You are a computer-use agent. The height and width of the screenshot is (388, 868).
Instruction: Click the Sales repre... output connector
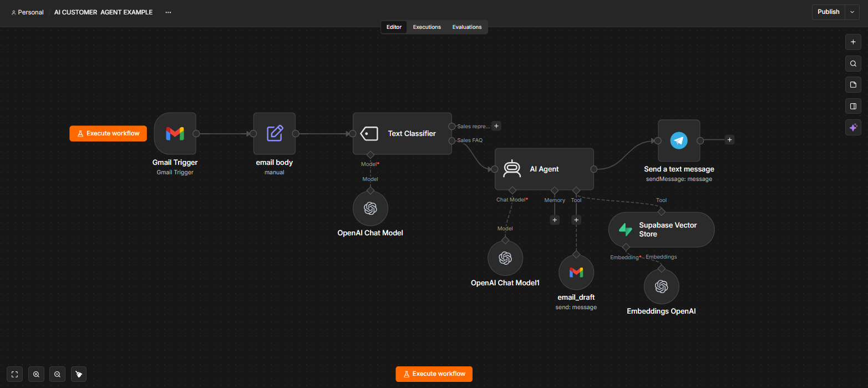coord(452,126)
